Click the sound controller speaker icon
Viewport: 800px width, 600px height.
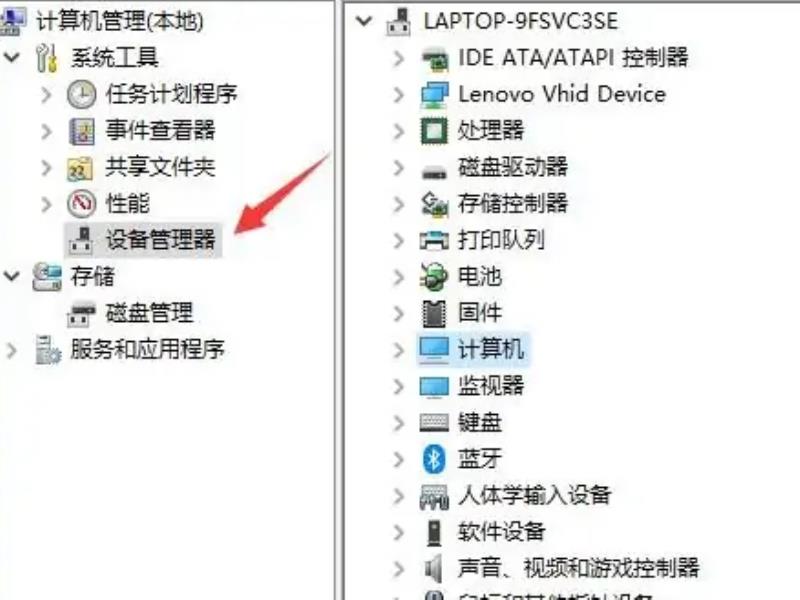(433, 568)
